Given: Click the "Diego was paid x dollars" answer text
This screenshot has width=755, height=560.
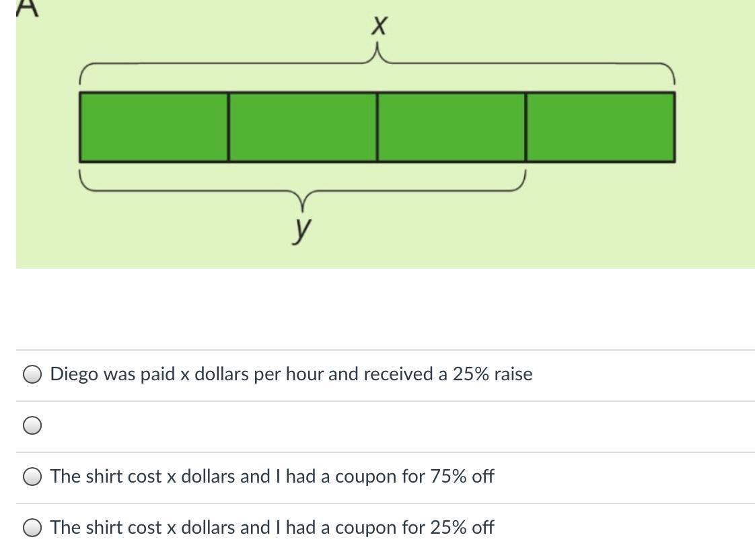Looking at the screenshot, I should (291, 374).
